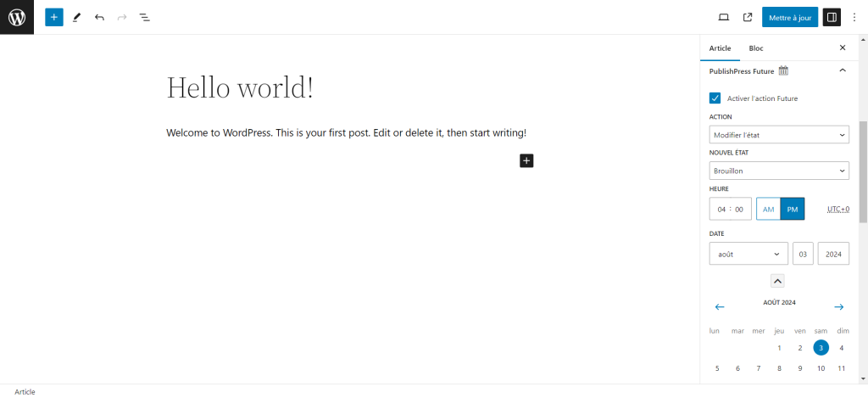868x398 pixels.
Task: View the post in a new tab
Action: pos(748,17)
